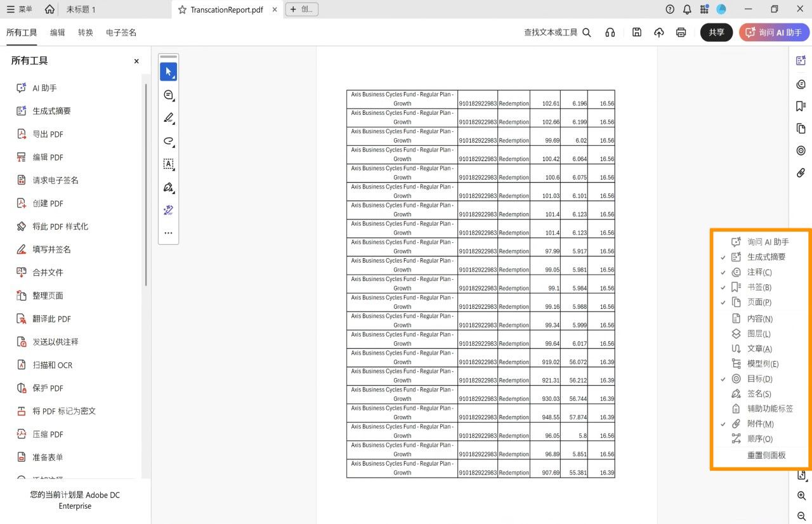Open the apps grid launcher
Screen dimensions: 812x524
coord(704,10)
